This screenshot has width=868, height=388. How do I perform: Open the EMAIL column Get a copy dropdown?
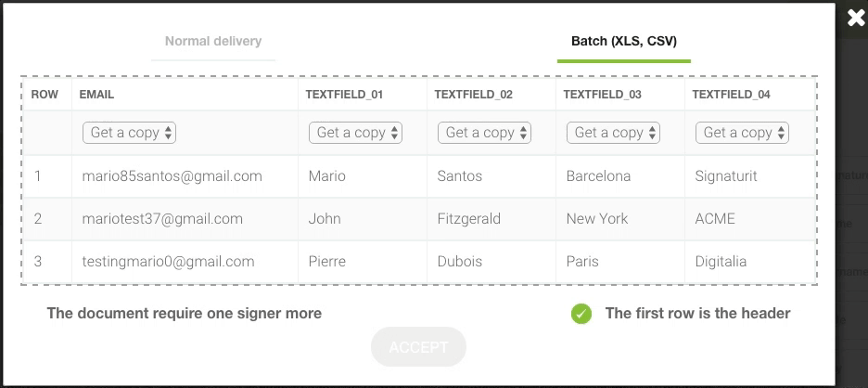coord(129,133)
